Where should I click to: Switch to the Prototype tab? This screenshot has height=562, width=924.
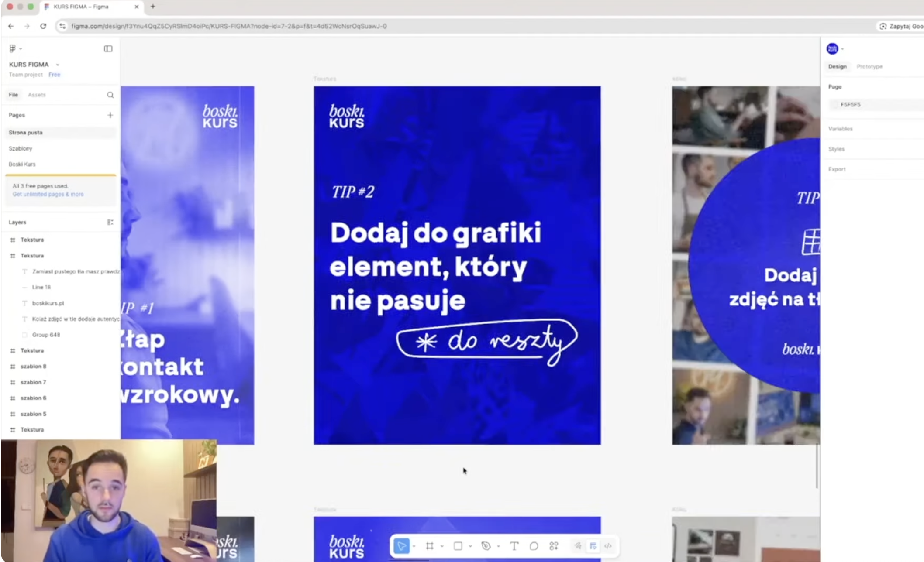click(x=869, y=66)
